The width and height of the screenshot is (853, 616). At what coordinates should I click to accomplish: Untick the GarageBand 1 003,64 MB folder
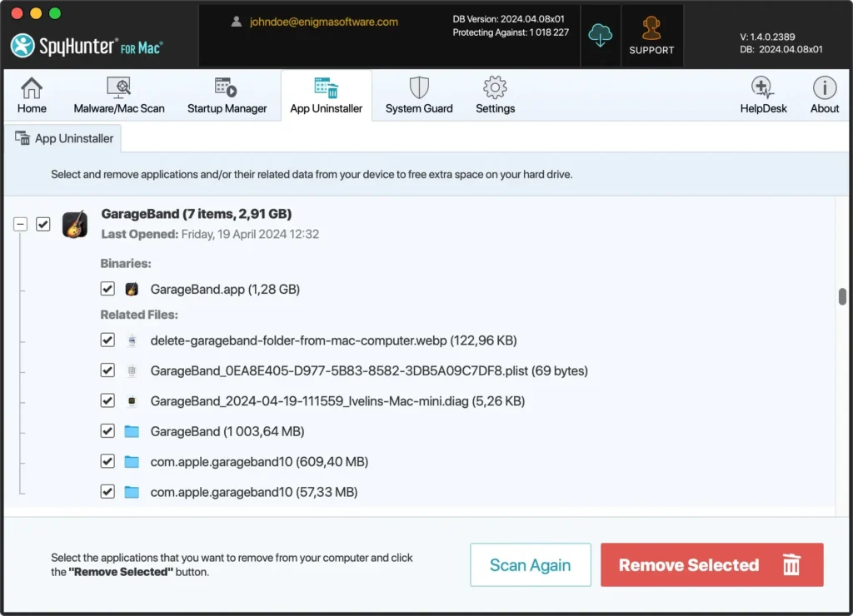[x=107, y=431]
